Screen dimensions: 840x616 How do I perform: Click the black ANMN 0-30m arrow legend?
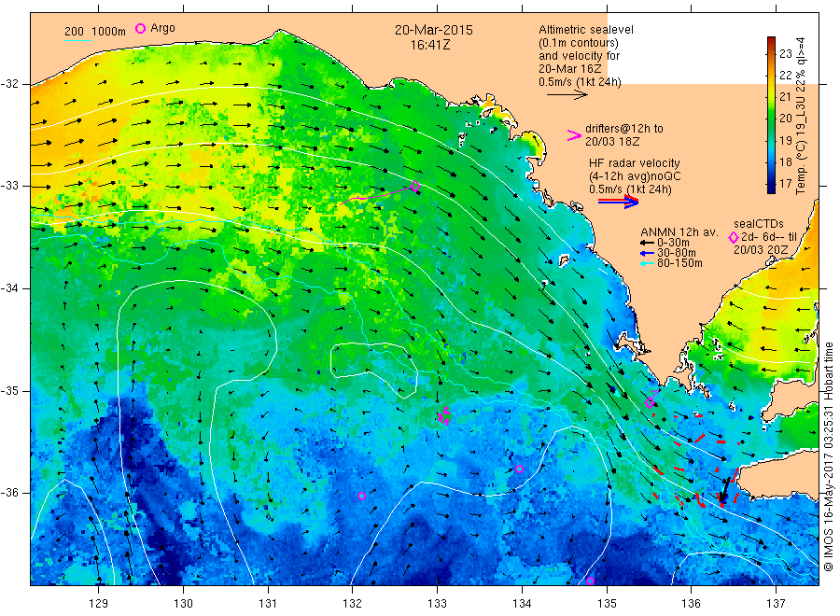click(x=647, y=243)
